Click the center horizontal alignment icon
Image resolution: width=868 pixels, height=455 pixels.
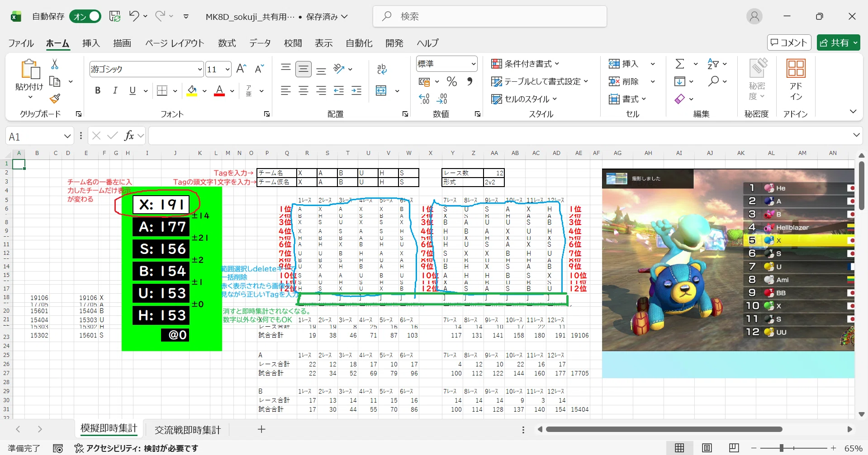tap(304, 90)
